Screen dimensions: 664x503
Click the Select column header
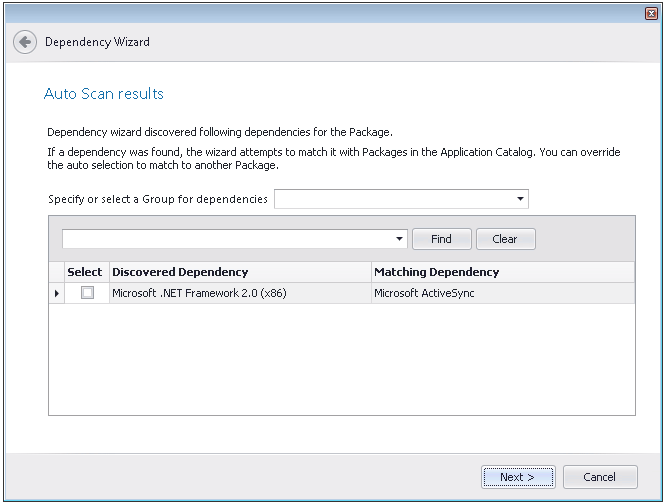85,272
